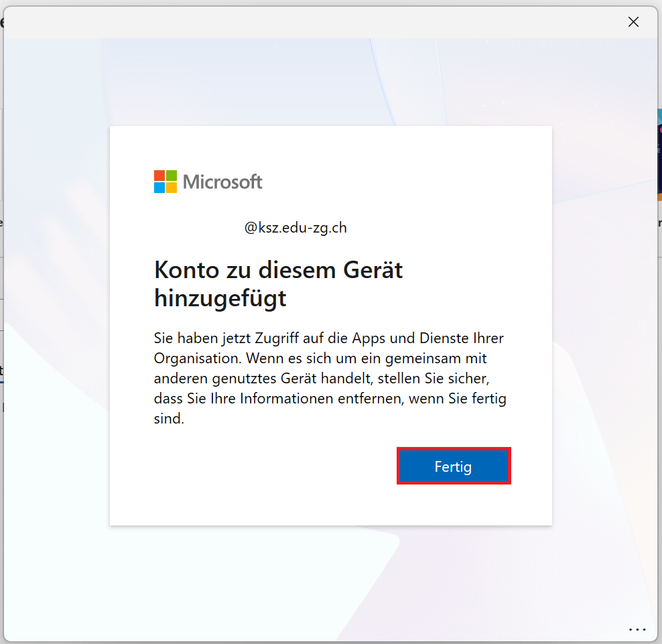This screenshot has height=644, width=662.
Task: Click the word 'hinzugefügt' in the heading
Action: click(x=220, y=298)
